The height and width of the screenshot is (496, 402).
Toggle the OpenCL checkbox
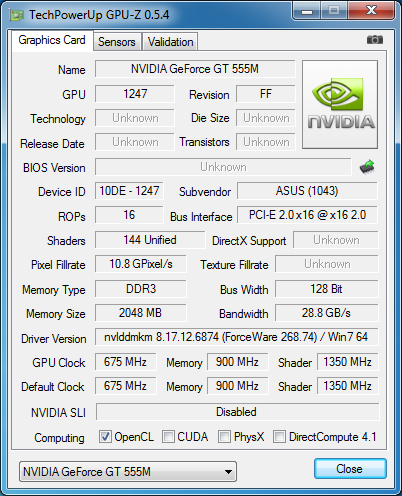pyautogui.click(x=105, y=437)
